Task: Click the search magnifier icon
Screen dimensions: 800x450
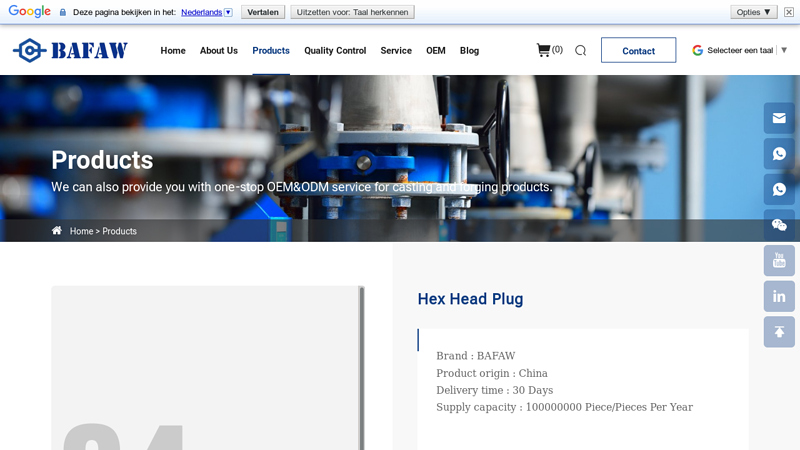Action: [x=581, y=51]
